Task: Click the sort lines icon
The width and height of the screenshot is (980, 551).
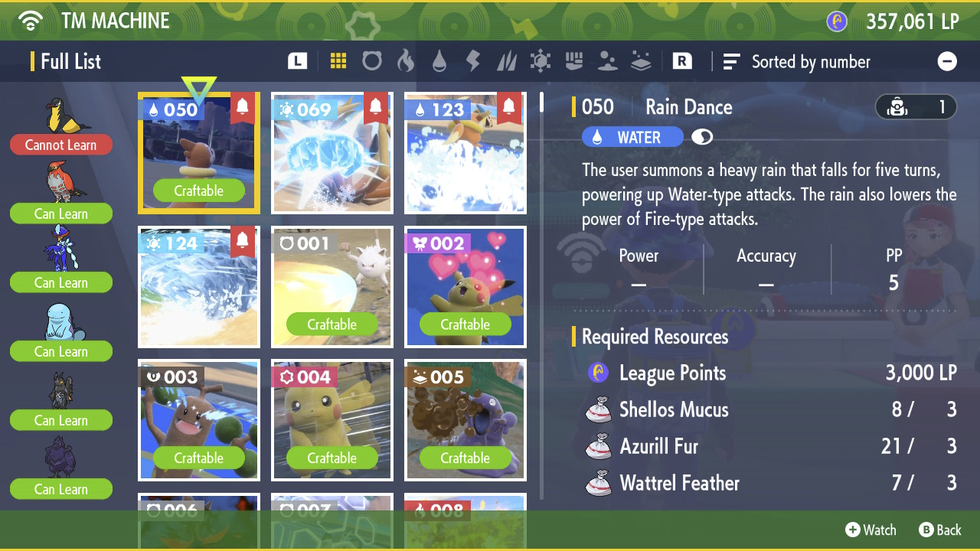Action: pos(732,61)
